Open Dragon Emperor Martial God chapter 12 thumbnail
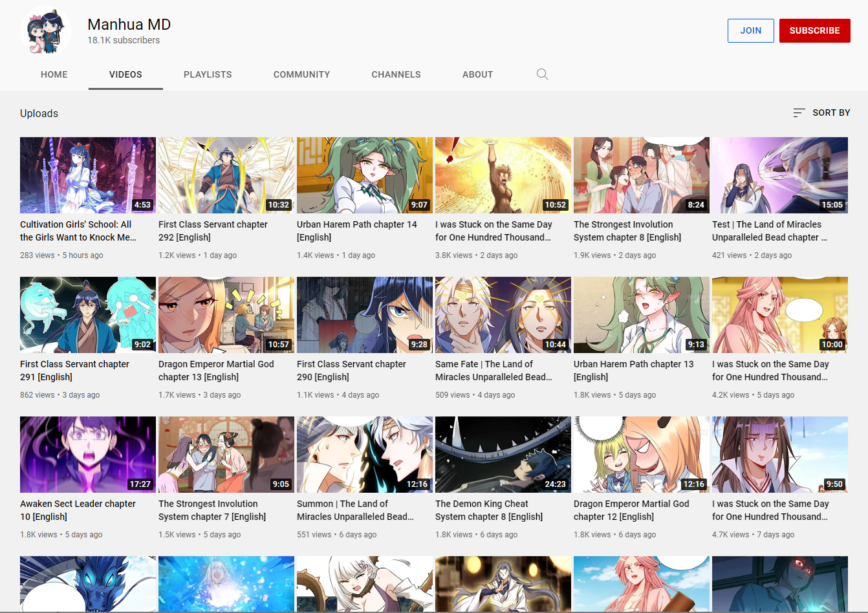The width and height of the screenshot is (868, 613). coord(642,455)
